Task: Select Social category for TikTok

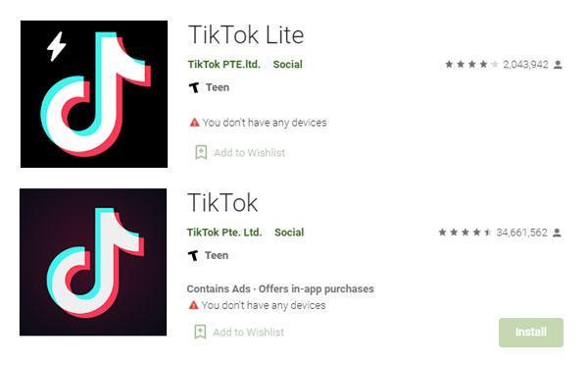Action: pos(289,233)
